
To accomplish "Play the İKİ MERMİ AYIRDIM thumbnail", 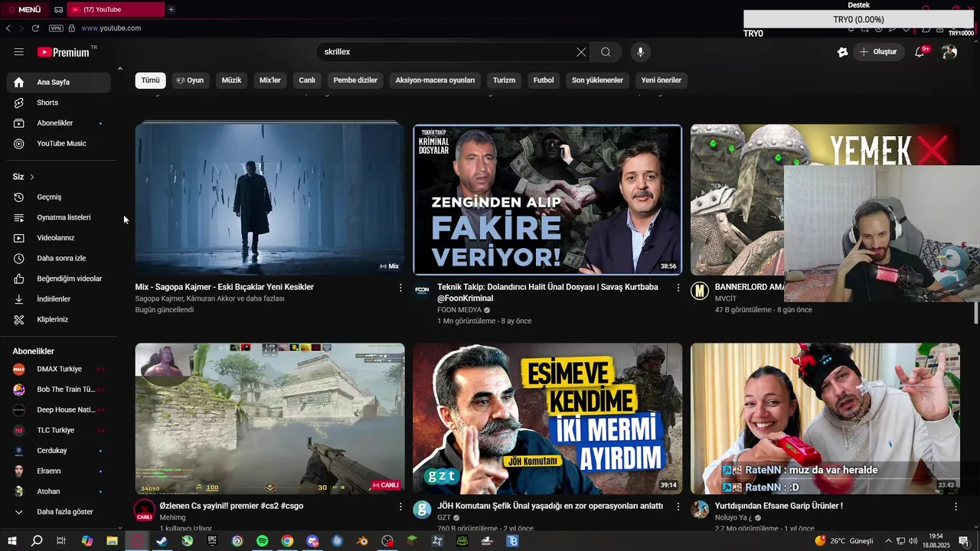I will (x=547, y=419).
